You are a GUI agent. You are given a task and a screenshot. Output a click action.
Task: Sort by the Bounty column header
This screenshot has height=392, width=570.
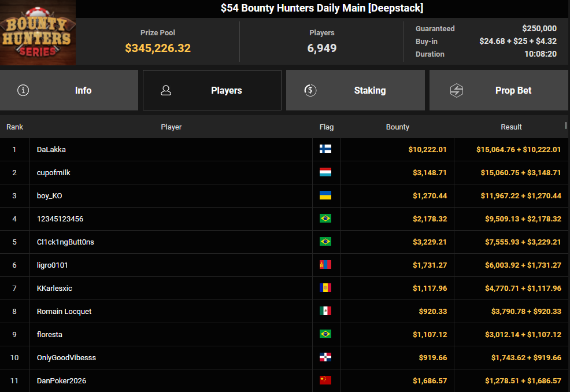pos(397,127)
